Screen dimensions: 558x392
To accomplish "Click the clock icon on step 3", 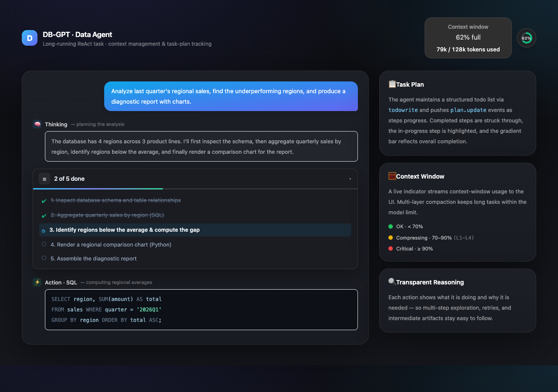I will (43, 230).
